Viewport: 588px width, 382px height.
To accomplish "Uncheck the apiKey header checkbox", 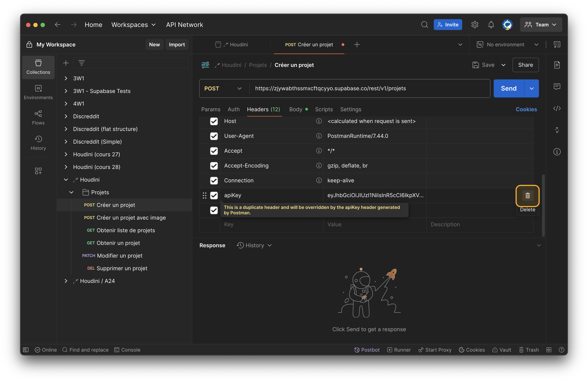I will pos(214,196).
